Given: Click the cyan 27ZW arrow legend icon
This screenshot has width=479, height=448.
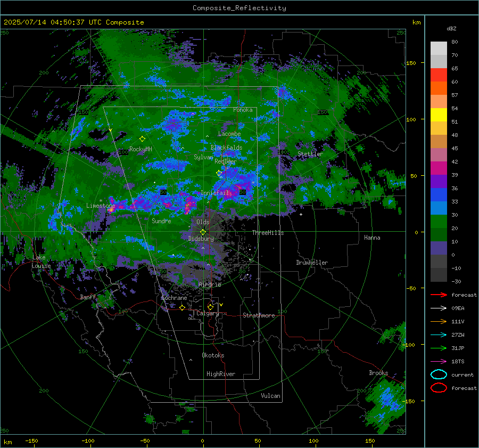Looking at the screenshot, I should 439,335.
